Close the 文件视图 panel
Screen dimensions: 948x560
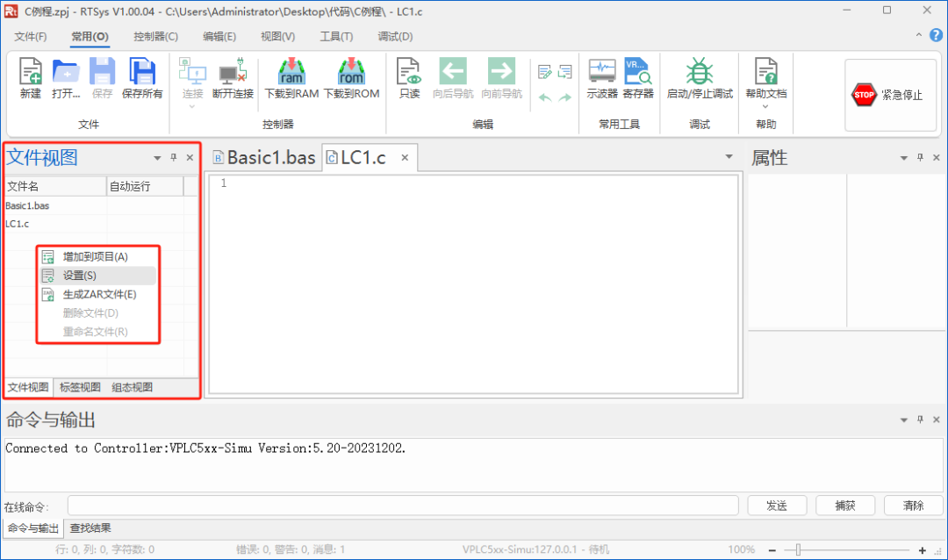pyautogui.click(x=190, y=157)
